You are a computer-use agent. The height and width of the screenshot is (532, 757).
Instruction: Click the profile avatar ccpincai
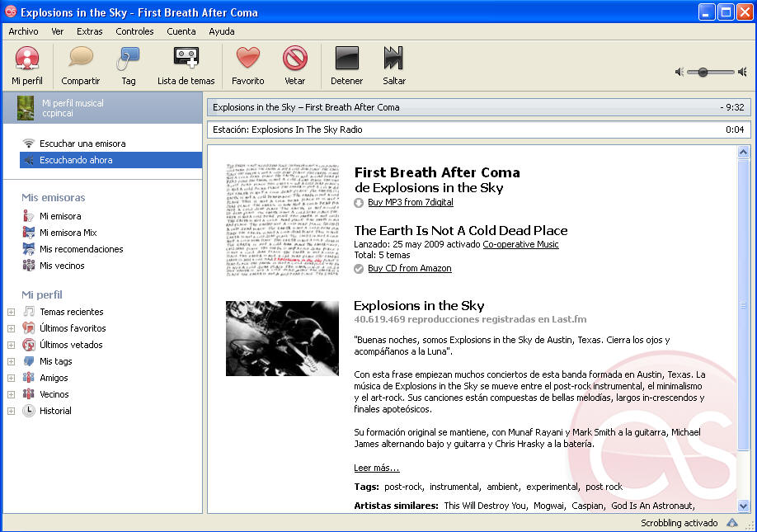(x=26, y=108)
